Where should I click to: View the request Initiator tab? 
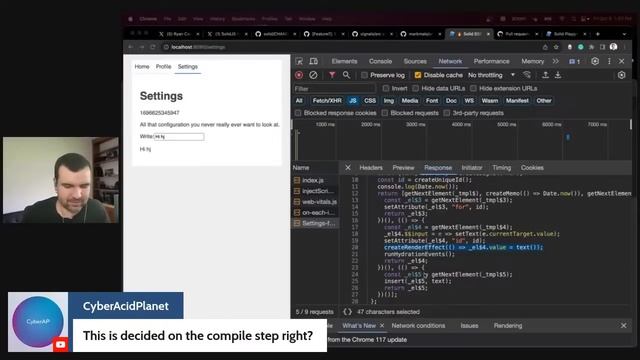[x=471, y=168]
